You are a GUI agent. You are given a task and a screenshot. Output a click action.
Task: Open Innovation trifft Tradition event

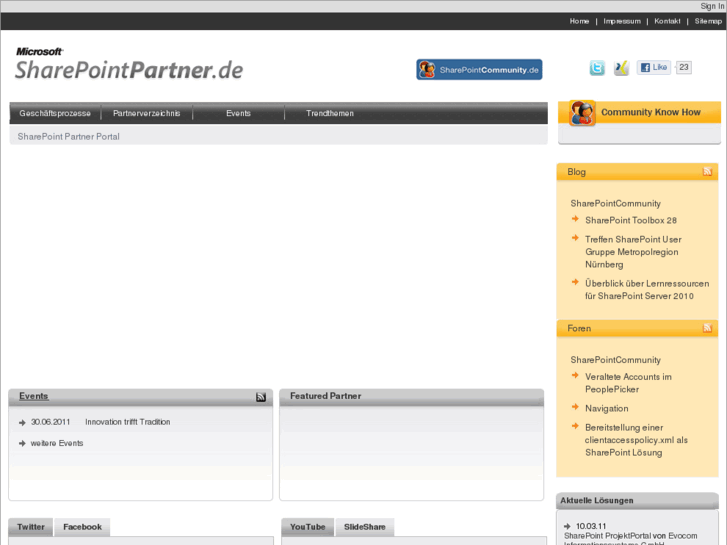[128, 422]
